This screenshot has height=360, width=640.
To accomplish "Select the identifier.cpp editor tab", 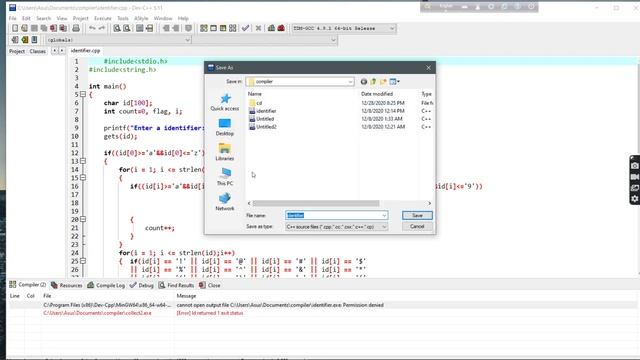I will 85,51.
